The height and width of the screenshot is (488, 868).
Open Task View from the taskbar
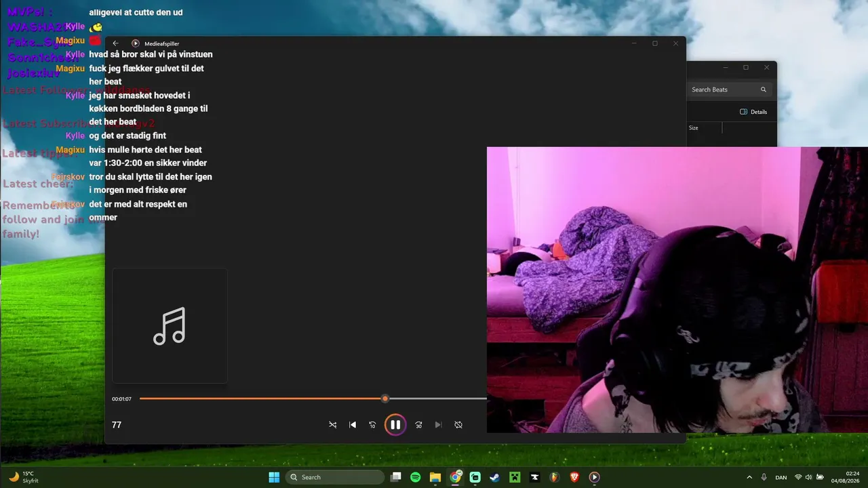(x=396, y=477)
